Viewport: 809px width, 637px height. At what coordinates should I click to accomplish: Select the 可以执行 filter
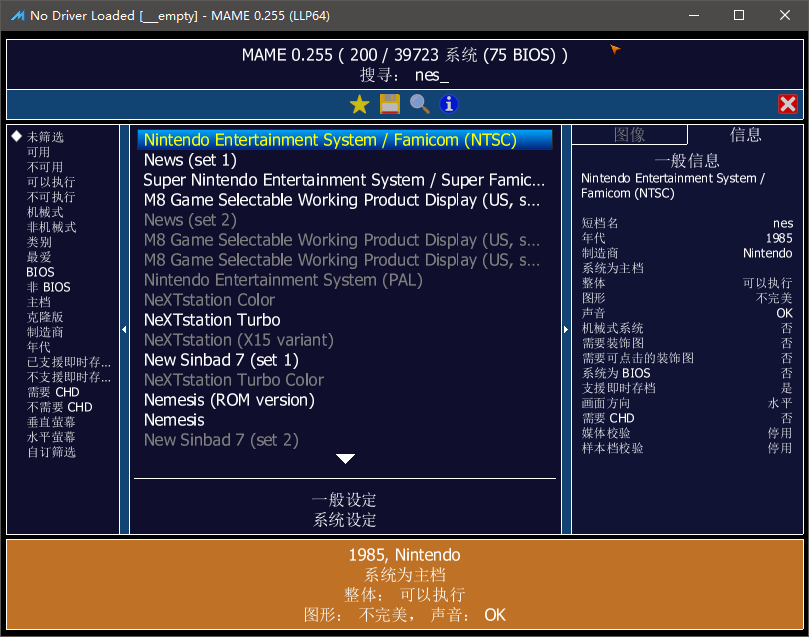coord(51,182)
